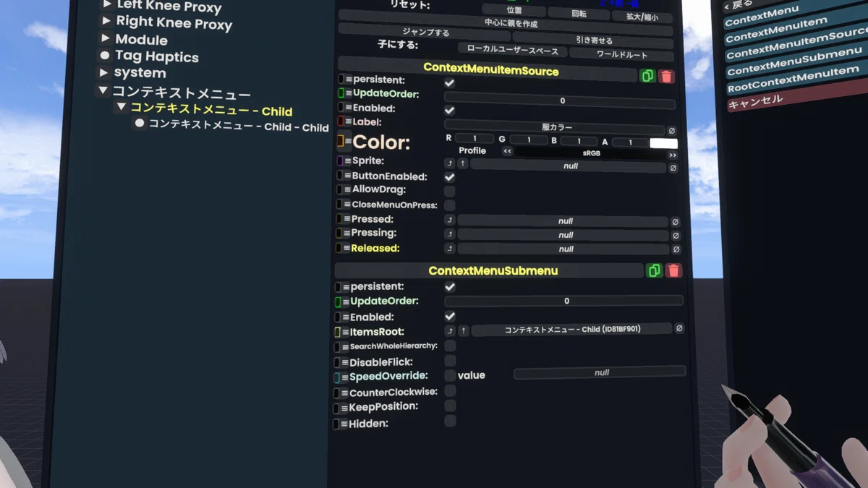The image size is (868, 488).
Task: Enable the AllowDrag checkbox
Action: (449, 191)
